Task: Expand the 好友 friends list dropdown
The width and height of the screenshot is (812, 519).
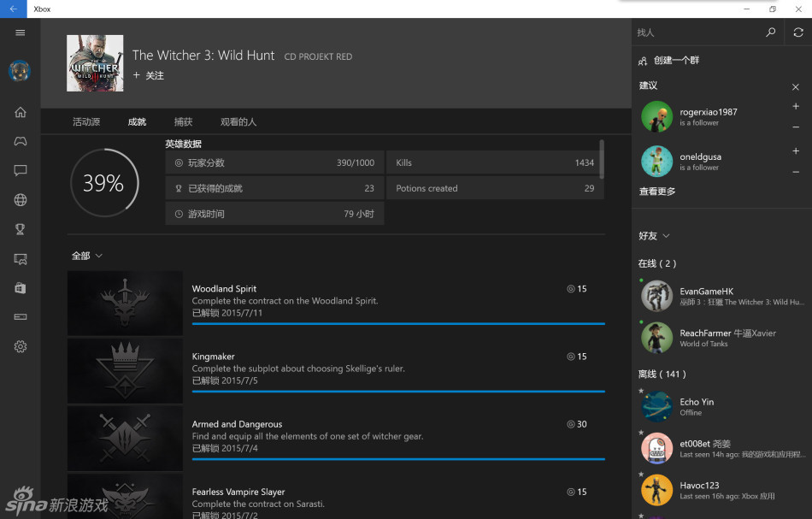Action: pyautogui.click(x=654, y=235)
